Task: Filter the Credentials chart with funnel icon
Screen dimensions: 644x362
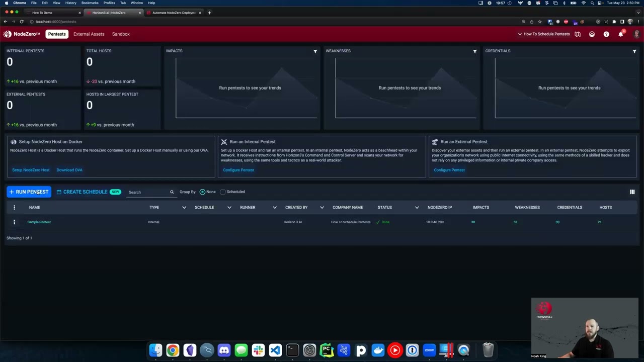Action: point(634,51)
